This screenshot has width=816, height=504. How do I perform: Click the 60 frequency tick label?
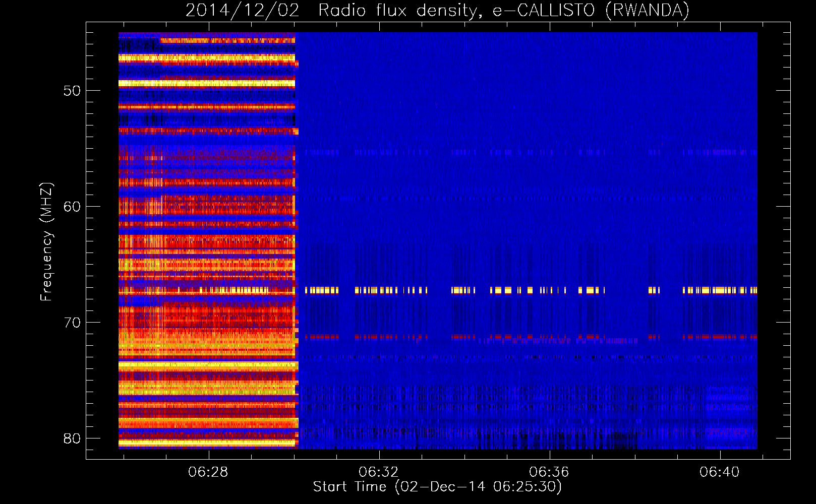point(72,207)
